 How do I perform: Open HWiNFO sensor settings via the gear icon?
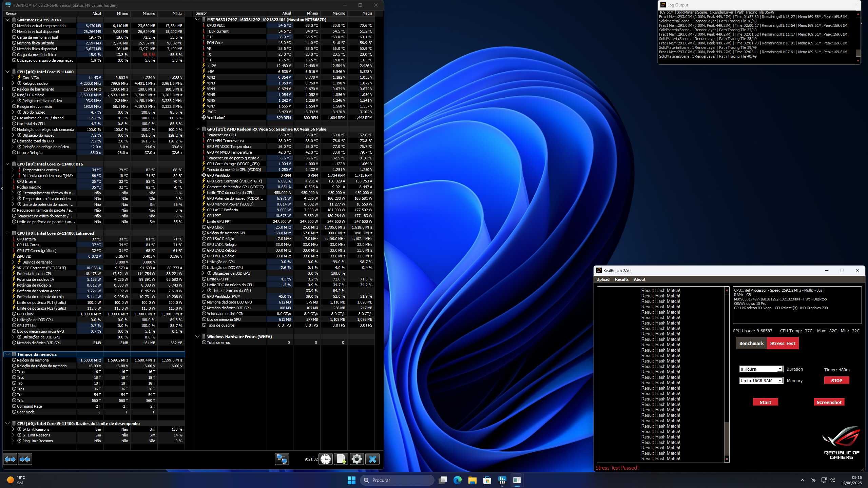pyautogui.click(x=356, y=459)
